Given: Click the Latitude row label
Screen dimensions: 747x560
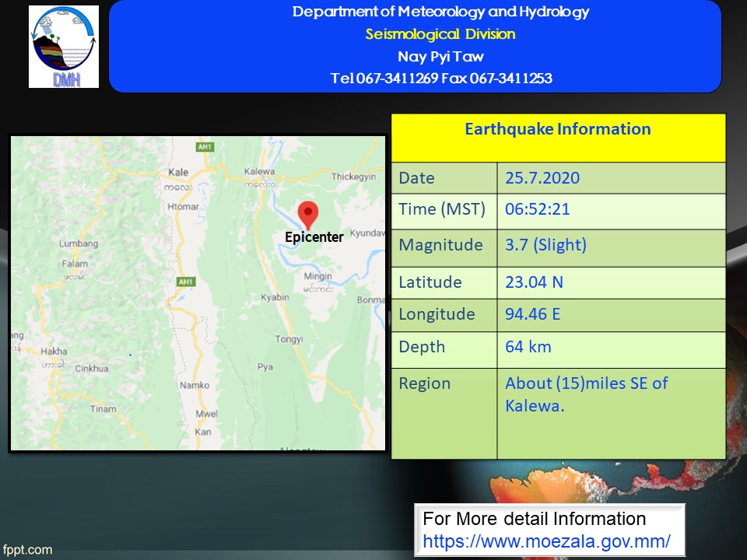Looking at the screenshot, I should pos(430,282).
